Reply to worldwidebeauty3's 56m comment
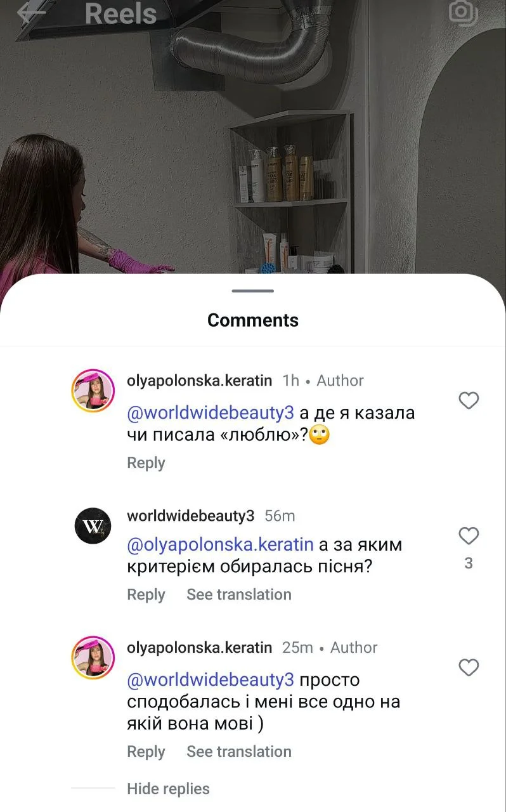The image size is (506, 812). [146, 594]
